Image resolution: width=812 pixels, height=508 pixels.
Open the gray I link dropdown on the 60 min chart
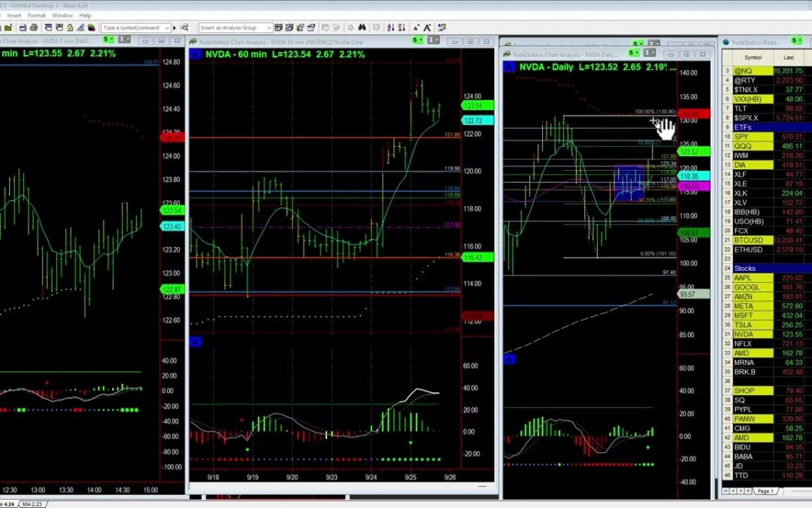pos(434,40)
